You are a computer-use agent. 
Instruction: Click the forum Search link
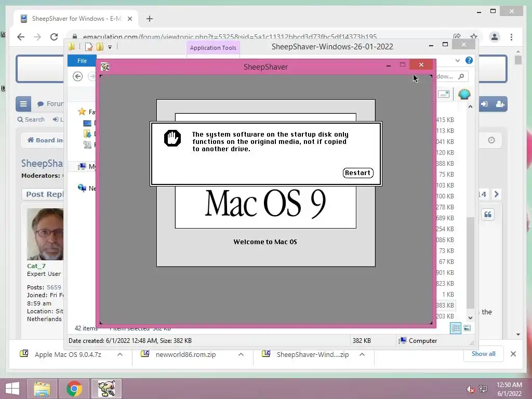[31, 119]
